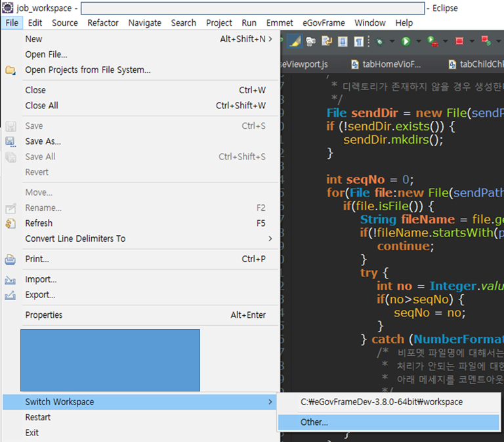
Task: Click code line 'sendDir.mkdirs();'
Action: click(x=393, y=140)
